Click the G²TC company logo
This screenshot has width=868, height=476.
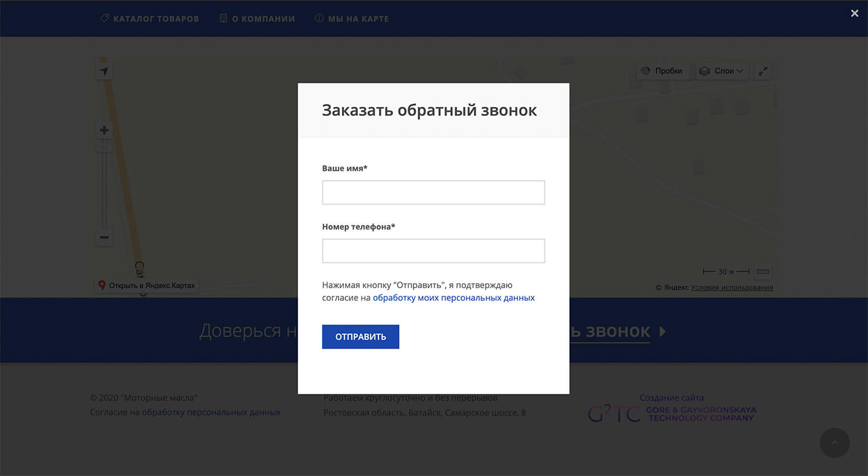[672, 414]
